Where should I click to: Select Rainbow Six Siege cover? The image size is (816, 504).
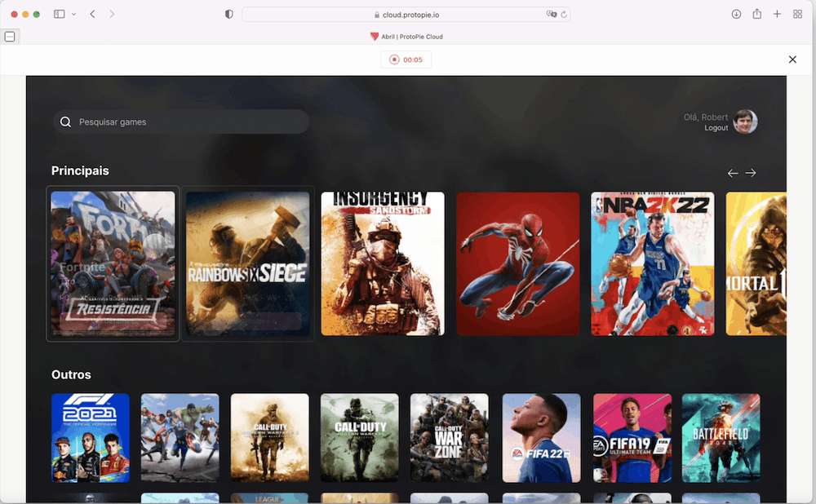pyautogui.click(x=248, y=263)
